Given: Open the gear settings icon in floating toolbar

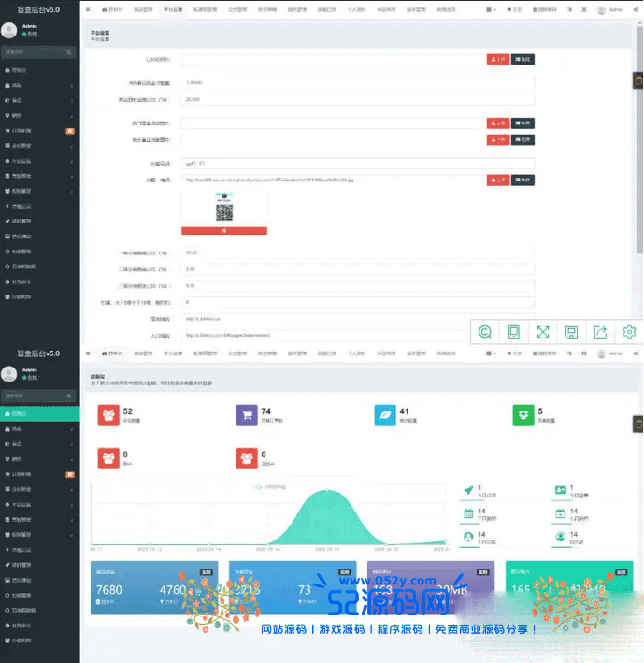Looking at the screenshot, I should point(629,331).
